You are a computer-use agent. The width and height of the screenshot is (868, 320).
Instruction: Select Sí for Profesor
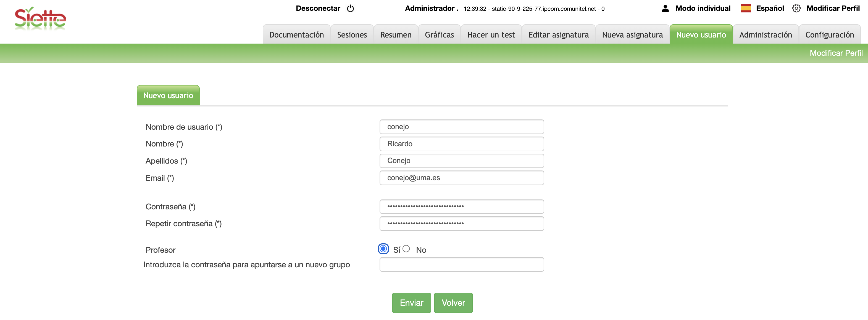pyautogui.click(x=383, y=249)
